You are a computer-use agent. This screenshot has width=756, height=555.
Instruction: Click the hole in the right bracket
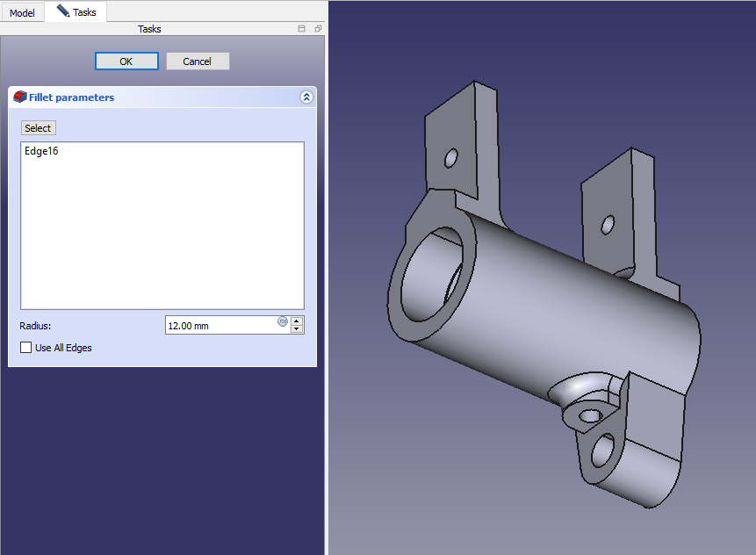click(x=608, y=225)
